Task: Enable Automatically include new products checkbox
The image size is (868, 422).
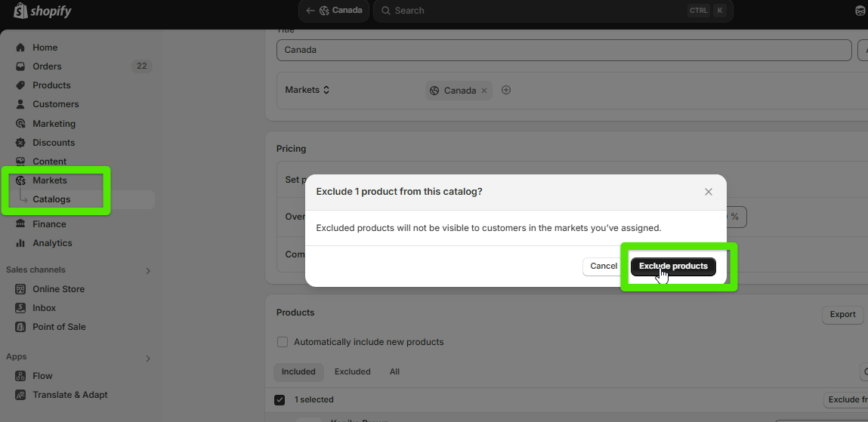Action: point(283,342)
